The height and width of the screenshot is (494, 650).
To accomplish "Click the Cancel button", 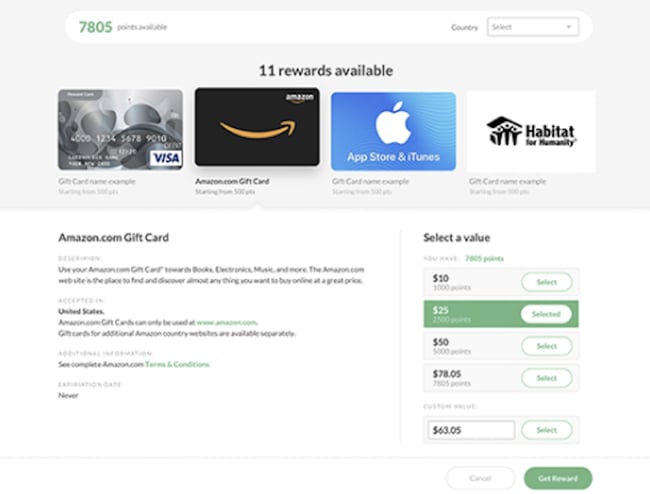I will tap(480, 478).
